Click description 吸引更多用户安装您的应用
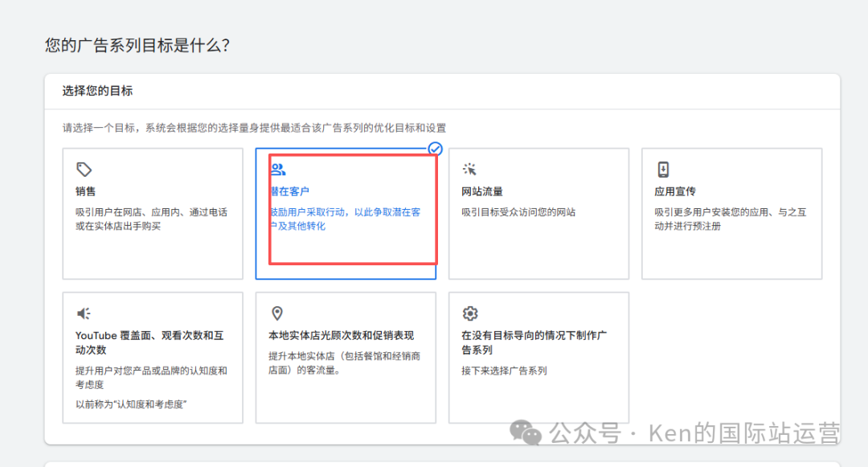868x467 pixels. pyautogui.click(x=730, y=219)
